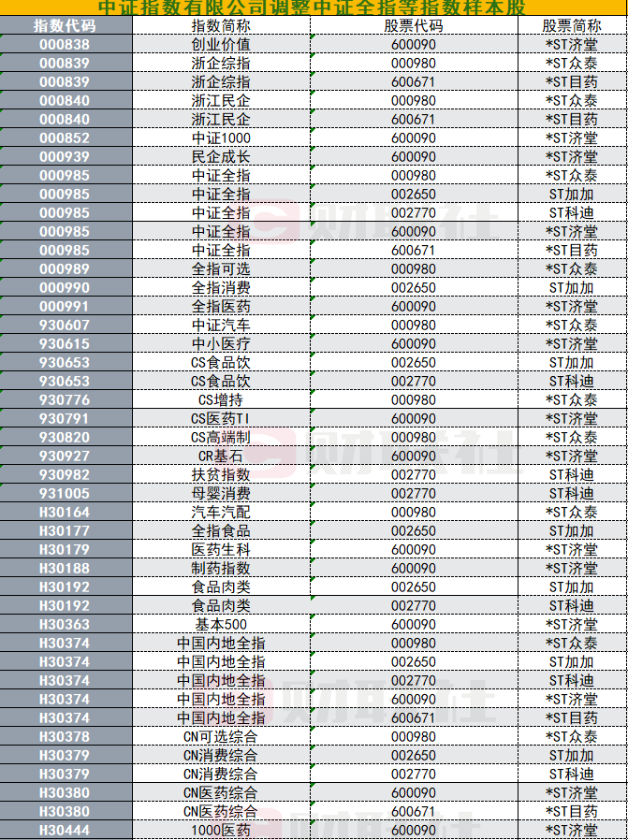Viewport: 628px width, 840px height.
Task: Select the 母婴消费 index name cell
Action: 221,493
